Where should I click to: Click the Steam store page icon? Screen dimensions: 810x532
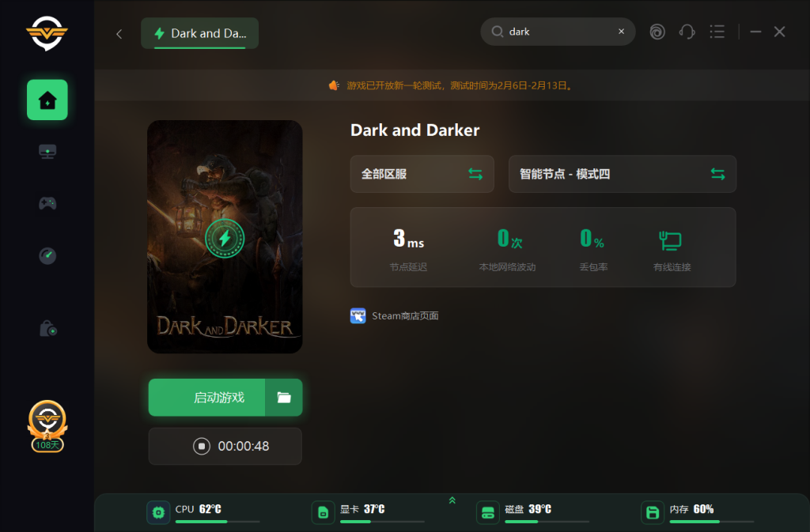[x=358, y=315]
